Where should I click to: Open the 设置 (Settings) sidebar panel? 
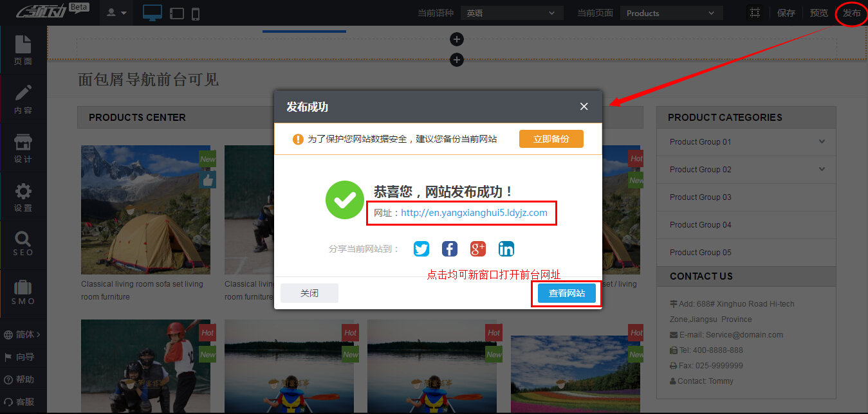click(23, 196)
